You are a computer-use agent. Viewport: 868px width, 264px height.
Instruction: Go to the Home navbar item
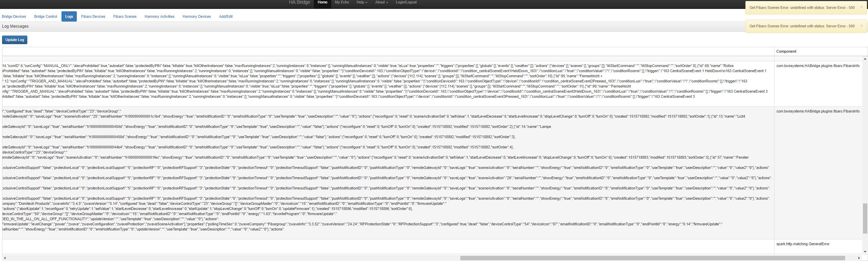pos(322,2)
